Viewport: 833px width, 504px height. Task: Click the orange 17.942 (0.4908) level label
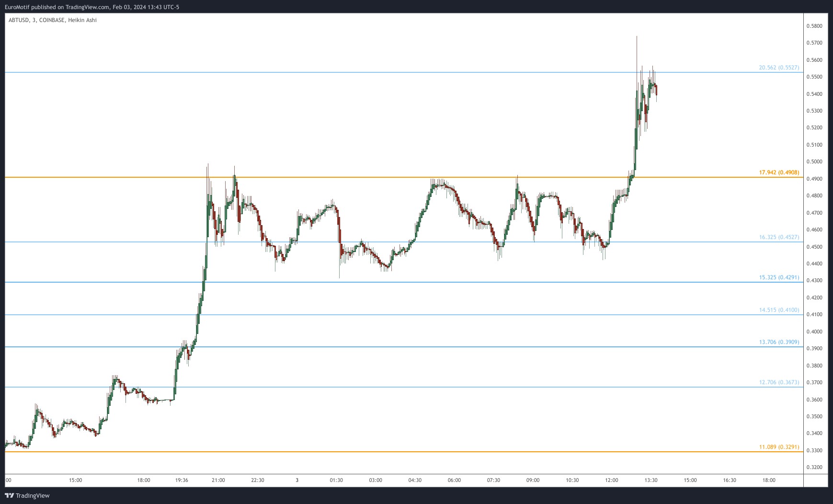click(779, 172)
